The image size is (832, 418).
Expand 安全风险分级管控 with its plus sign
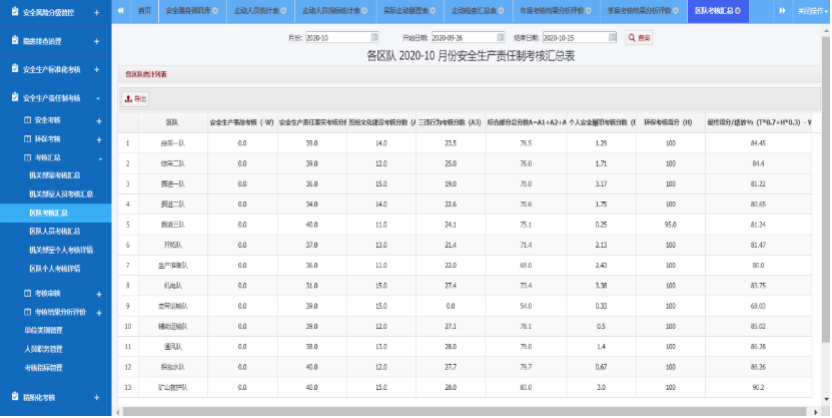(97, 12)
